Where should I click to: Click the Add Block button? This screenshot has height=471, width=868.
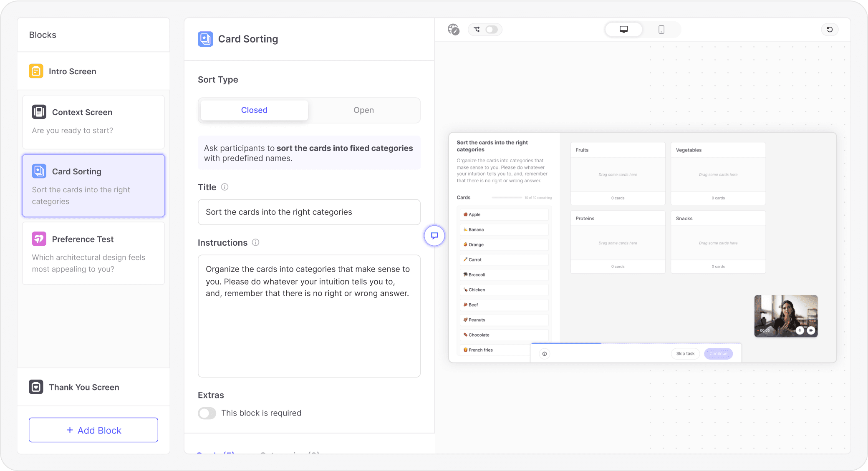(93, 430)
